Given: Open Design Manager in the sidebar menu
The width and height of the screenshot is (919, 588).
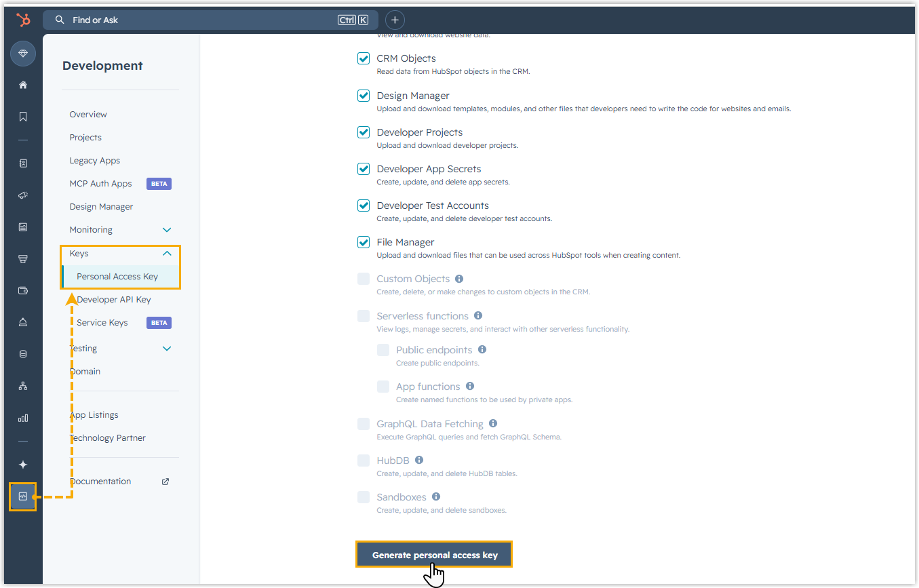Looking at the screenshot, I should (101, 207).
